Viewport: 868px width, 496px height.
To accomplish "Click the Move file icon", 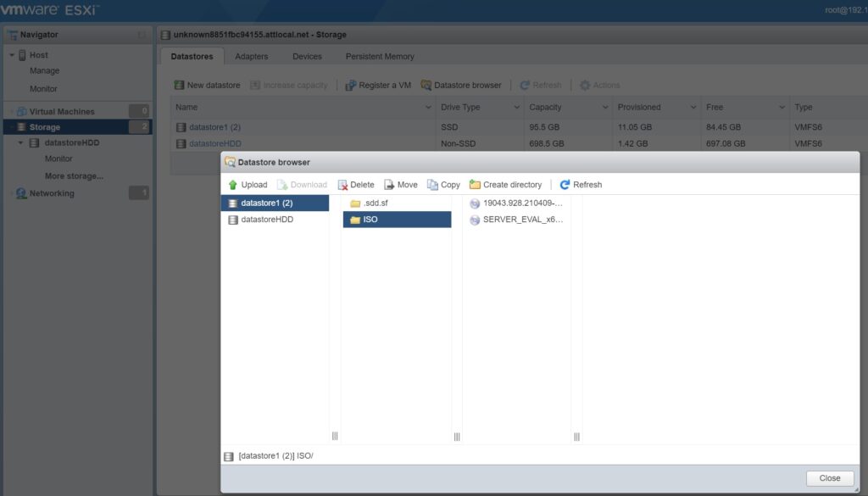I will pyautogui.click(x=389, y=185).
